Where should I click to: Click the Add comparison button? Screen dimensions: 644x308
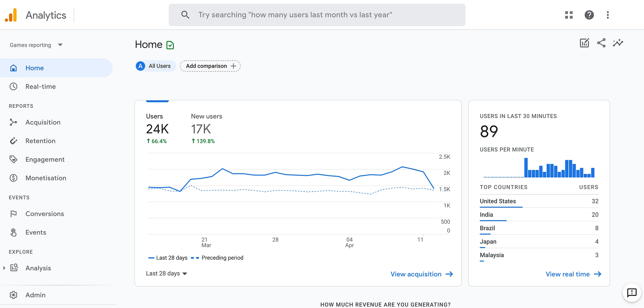tap(210, 66)
